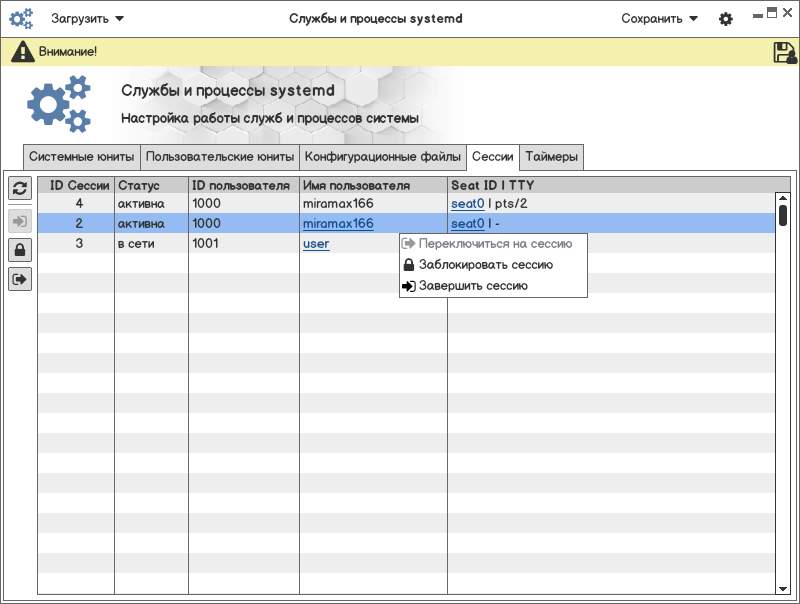This screenshot has width=800, height=604.
Task: Choose Заблокировать сессию from the context menu
Action: click(x=485, y=265)
